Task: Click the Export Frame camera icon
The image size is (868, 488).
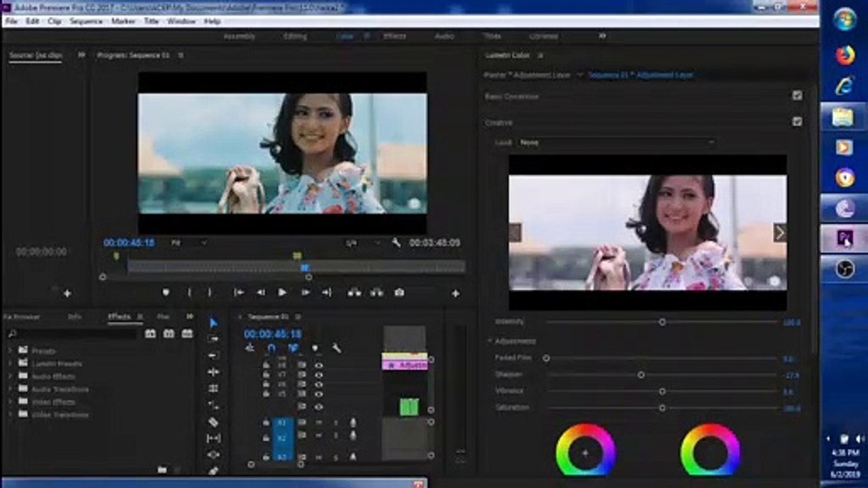Action: click(x=399, y=293)
